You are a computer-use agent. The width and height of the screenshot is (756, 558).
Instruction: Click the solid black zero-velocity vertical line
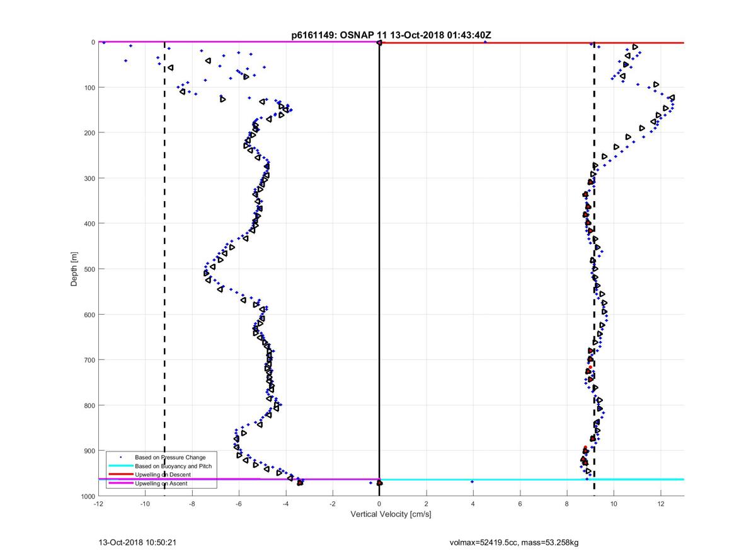pyautogui.click(x=379, y=269)
